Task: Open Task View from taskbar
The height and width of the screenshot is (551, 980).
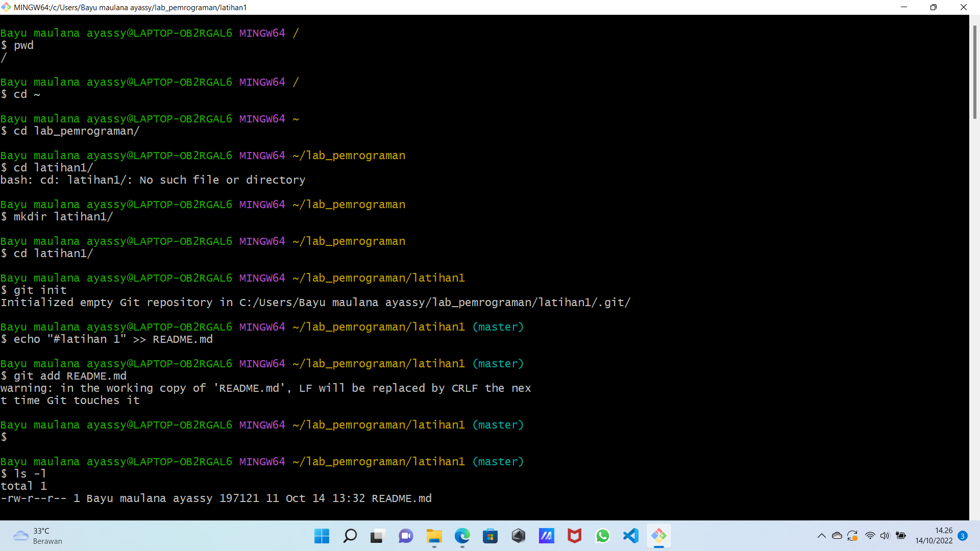Action: [x=377, y=536]
